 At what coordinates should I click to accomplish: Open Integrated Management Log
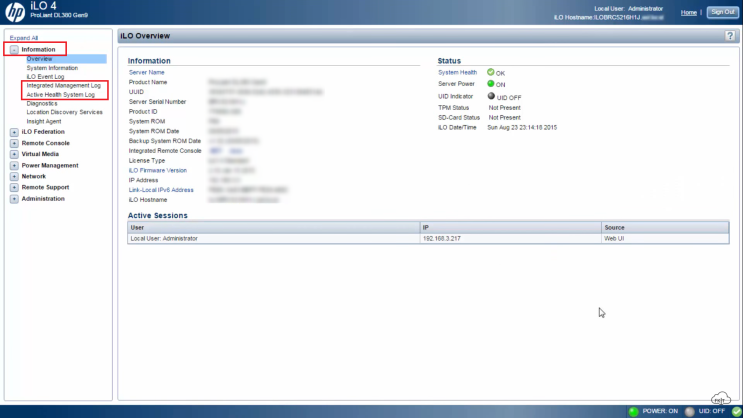tap(63, 85)
